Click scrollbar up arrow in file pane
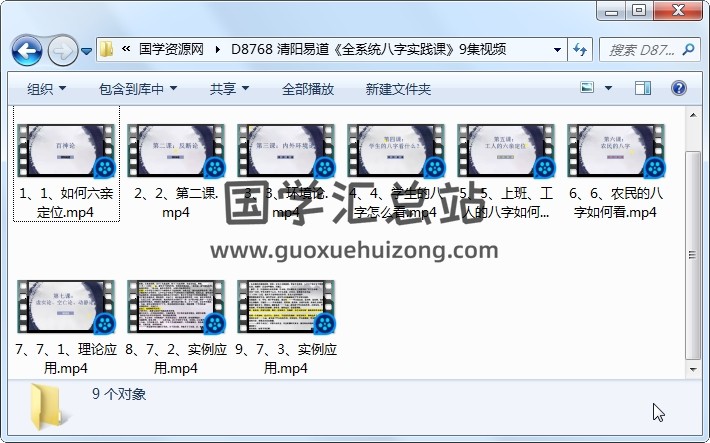The width and height of the screenshot is (710, 443). (x=693, y=115)
